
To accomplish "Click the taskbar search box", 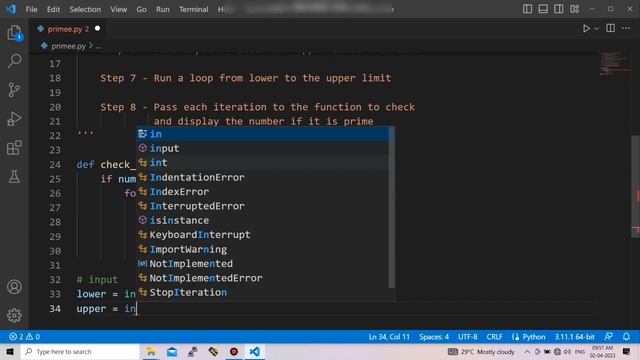I will point(80,351).
